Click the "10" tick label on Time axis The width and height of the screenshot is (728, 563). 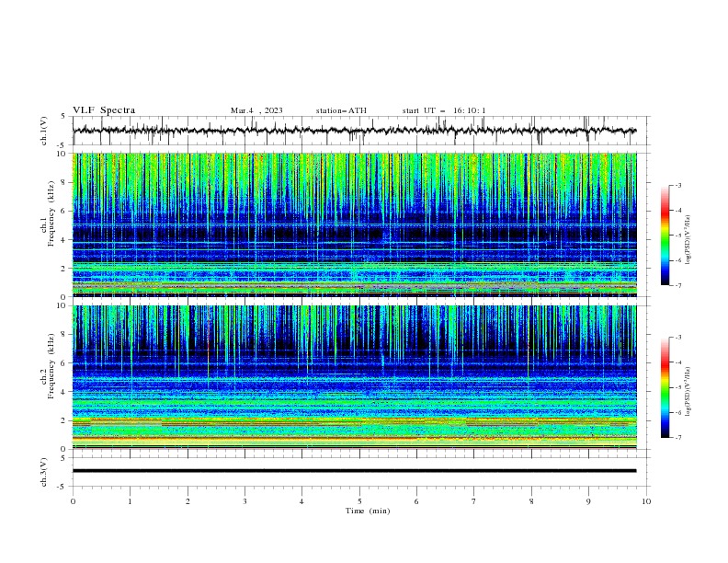click(x=646, y=501)
